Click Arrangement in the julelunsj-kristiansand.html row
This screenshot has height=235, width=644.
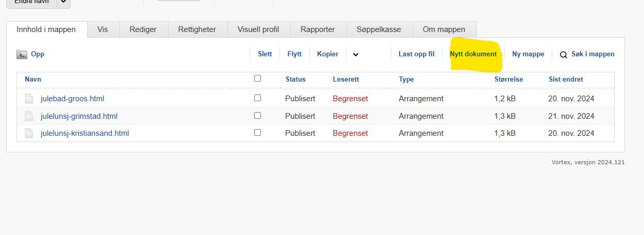pos(421,133)
